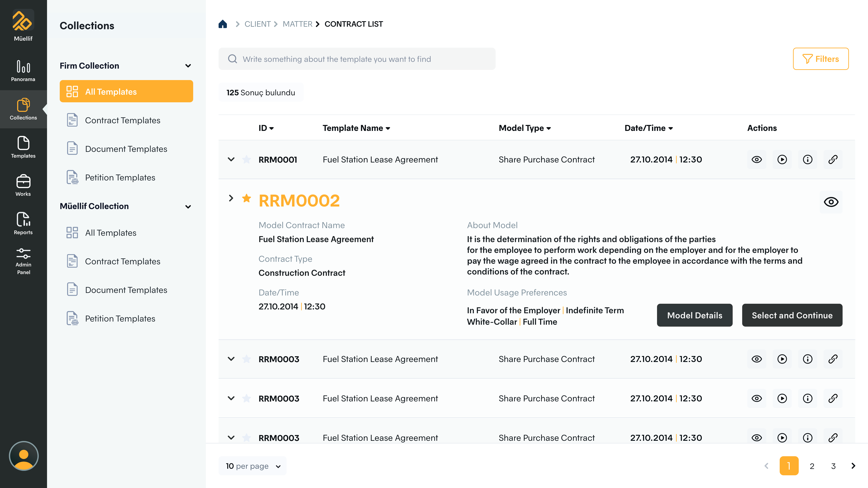
Task: Open Admin Panel in sidebar
Action: tap(23, 262)
